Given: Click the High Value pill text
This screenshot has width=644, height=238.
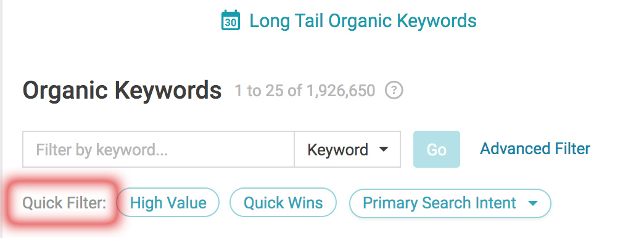Looking at the screenshot, I should pos(168,203).
